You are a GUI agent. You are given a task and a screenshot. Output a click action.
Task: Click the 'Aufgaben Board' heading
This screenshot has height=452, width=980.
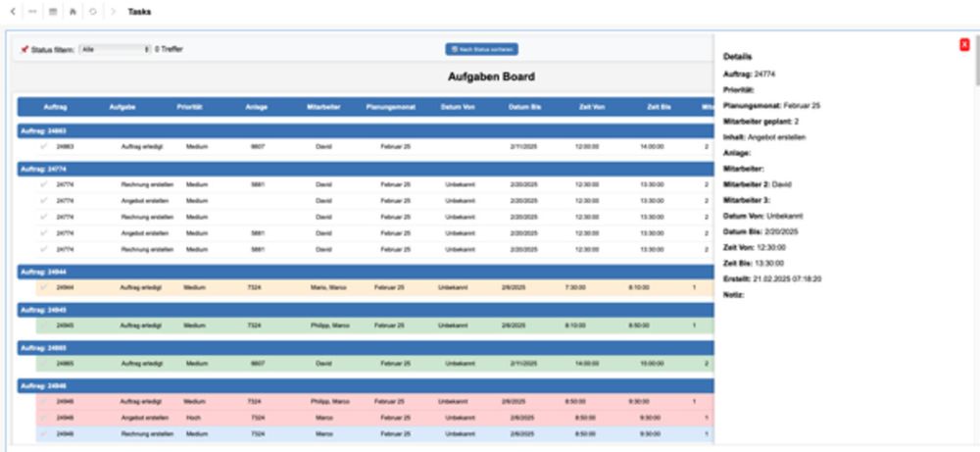pyautogui.click(x=491, y=76)
